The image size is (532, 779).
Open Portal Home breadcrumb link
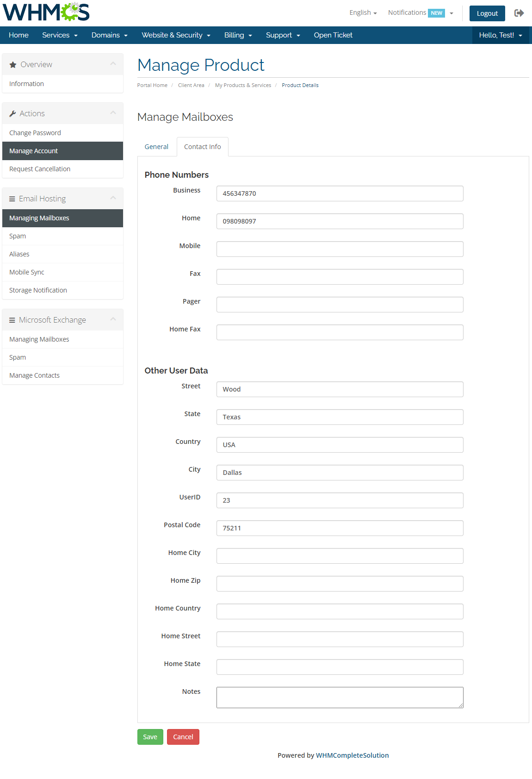click(152, 85)
